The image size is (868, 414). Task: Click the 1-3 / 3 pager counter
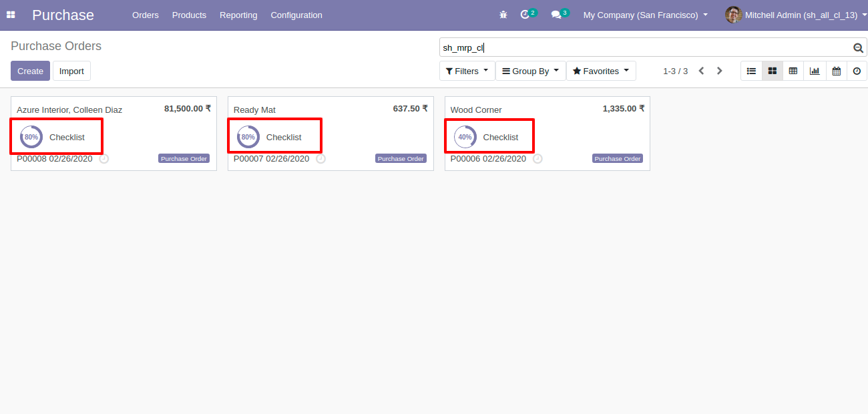[x=675, y=71]
